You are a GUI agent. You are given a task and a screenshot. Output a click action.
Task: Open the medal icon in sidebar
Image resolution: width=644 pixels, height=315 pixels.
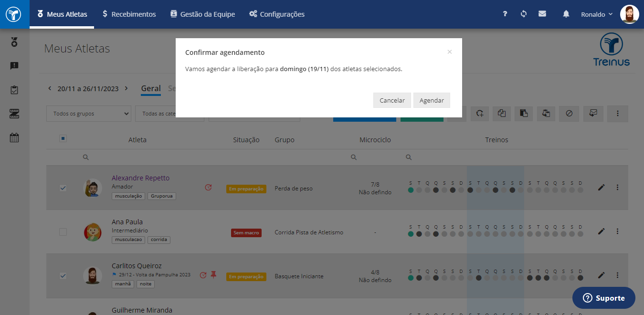(14, 42)
